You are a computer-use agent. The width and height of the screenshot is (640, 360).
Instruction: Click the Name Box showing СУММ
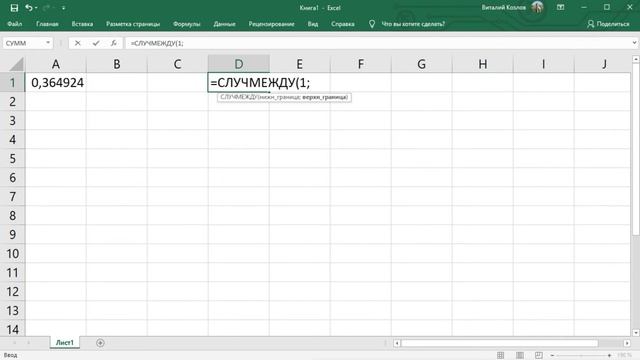point(24,43)
